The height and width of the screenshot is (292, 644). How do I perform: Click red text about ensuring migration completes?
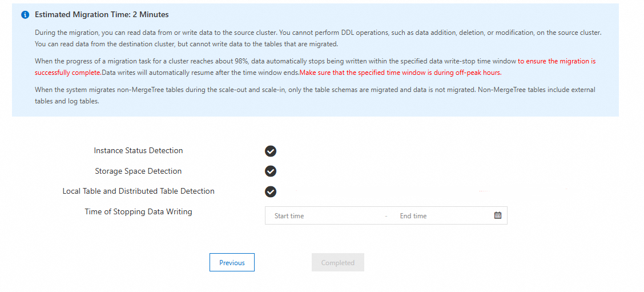[557, 61]
